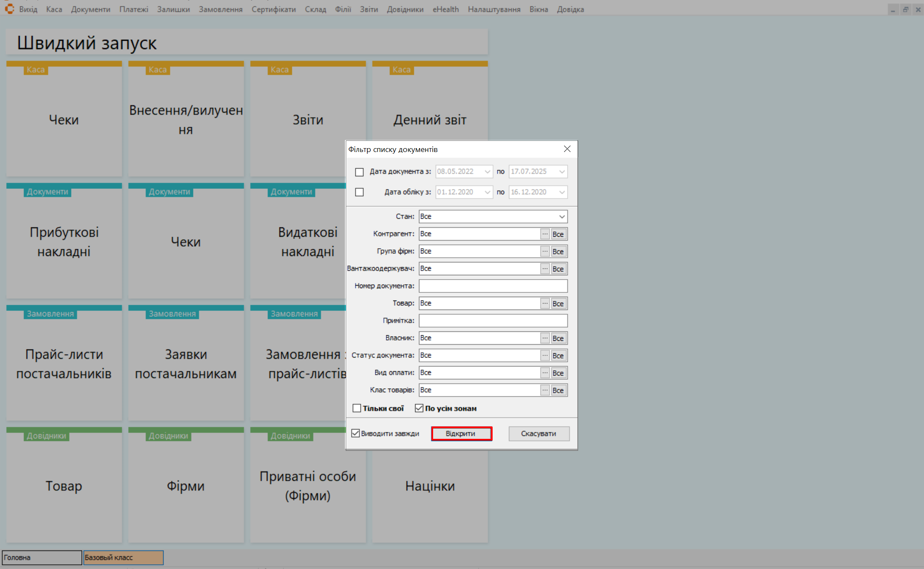Click the Номер документа input field
This screenshot has height=569, width=924.
click(493, 286)
